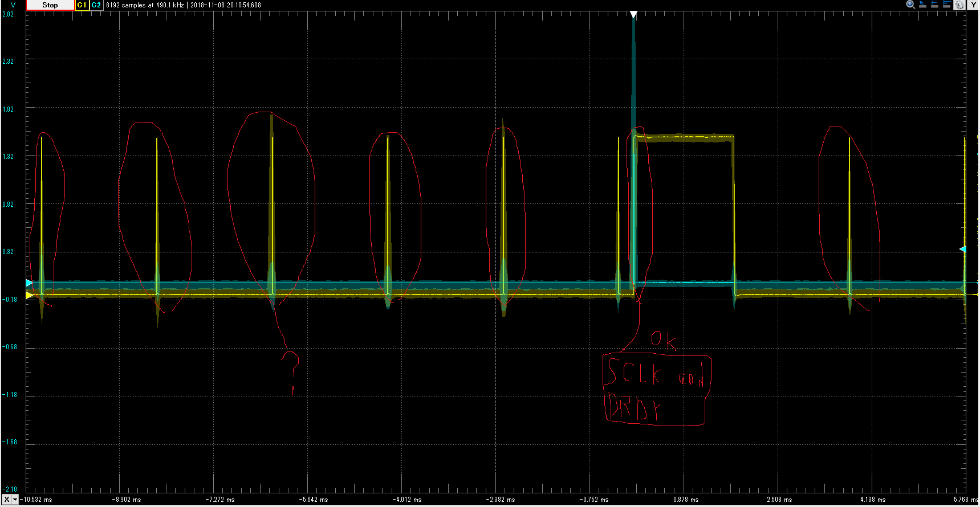This screenshot has height=507, width=980.
Task: Add a single-line cursor measurement
Action: point(935,5)
